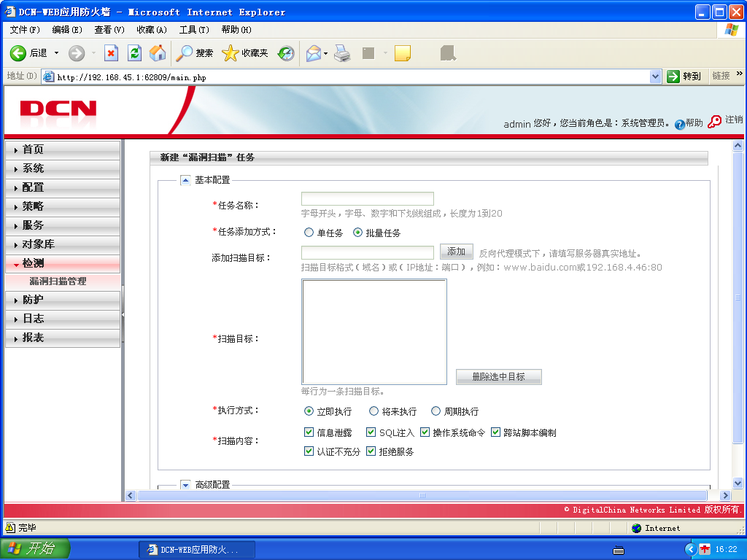Expand 对象库 sidebar menu
The height and width of the screenshot is (560, 747).
pos(63,244)
